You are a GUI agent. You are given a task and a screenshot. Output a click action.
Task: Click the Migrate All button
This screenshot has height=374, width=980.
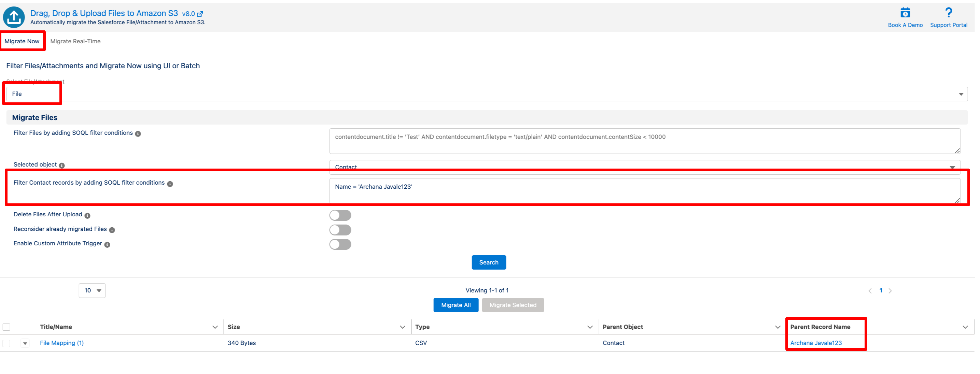(x=456, y=305)
